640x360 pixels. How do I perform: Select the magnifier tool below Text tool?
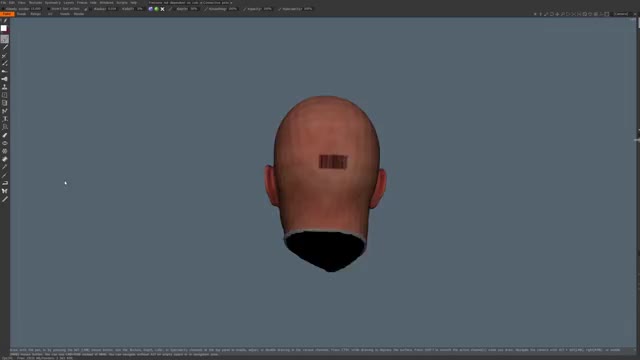4,127
